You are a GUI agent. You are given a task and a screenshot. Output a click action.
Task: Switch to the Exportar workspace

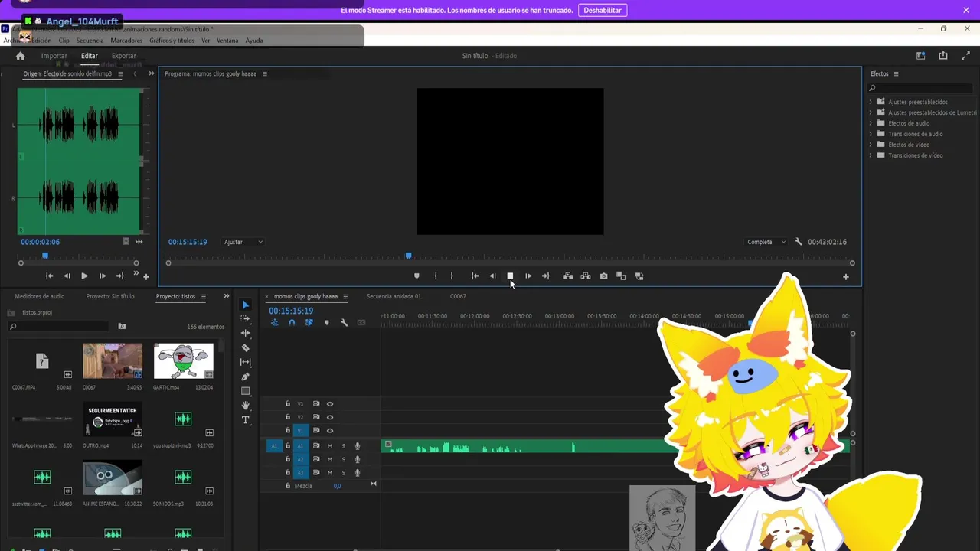(124, 56)
